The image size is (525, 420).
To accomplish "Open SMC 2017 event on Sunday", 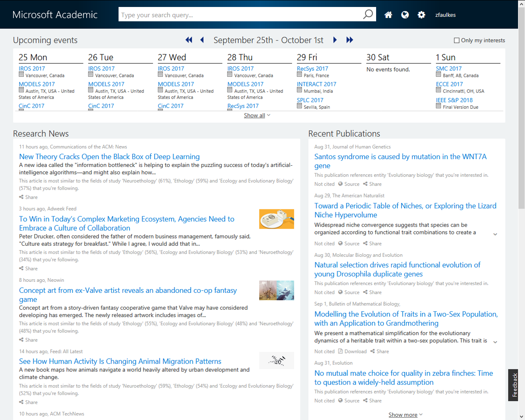I will click(449, 68).
